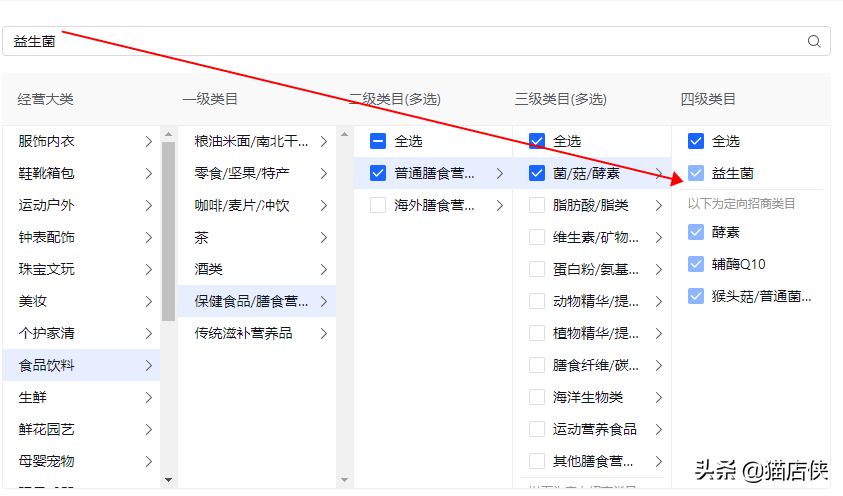The height and width of the screenshot is (496, 843).
Task: Expand the 美妆 category chevron
Action: pyautogui.click(x=149, y=301)
